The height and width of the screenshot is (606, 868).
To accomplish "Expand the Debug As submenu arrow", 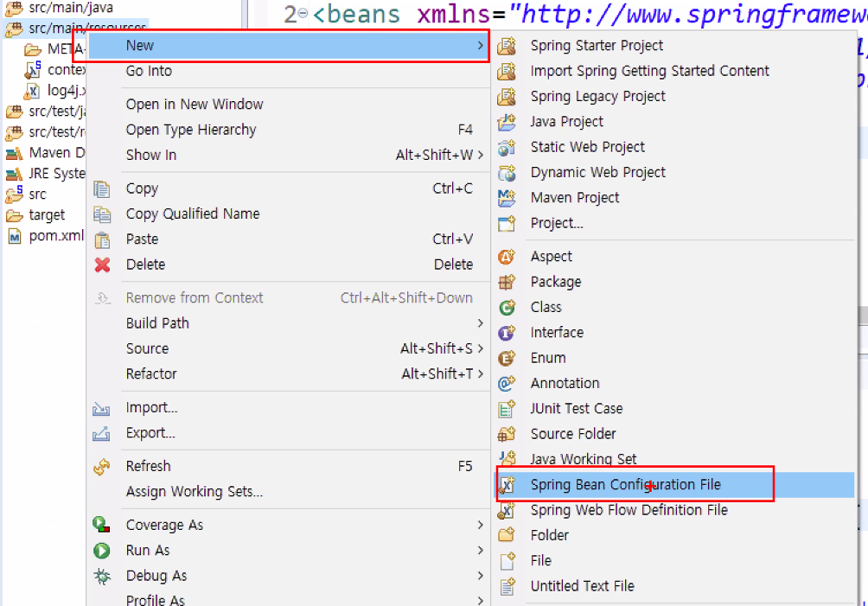I will tap(480, 576).
